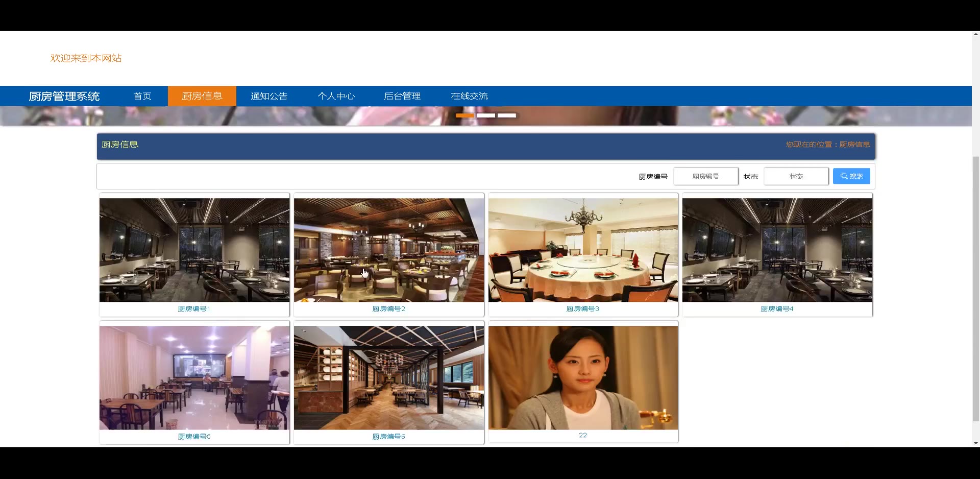980x479 pixels.
Task: Click the vertical scrollbar thumb
Action: [976, 289]
